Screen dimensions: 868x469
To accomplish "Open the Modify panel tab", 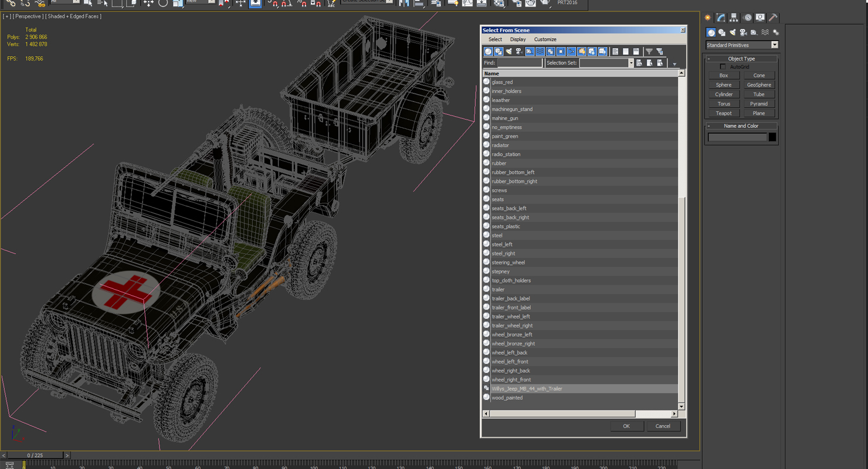I will coord(721,18).
